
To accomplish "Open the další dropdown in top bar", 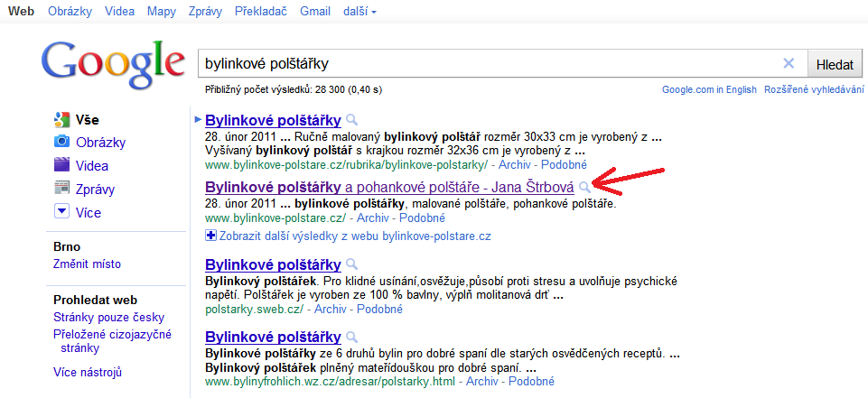I will [359, 11].
